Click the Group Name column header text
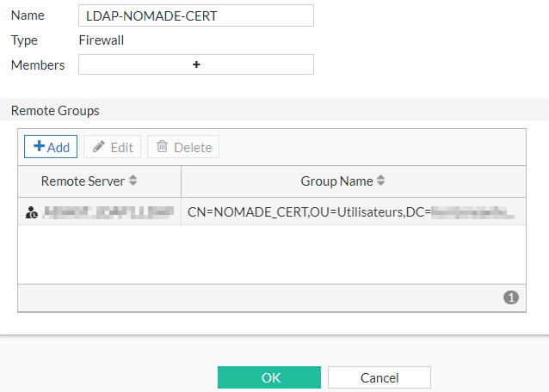 click(336, 181)
